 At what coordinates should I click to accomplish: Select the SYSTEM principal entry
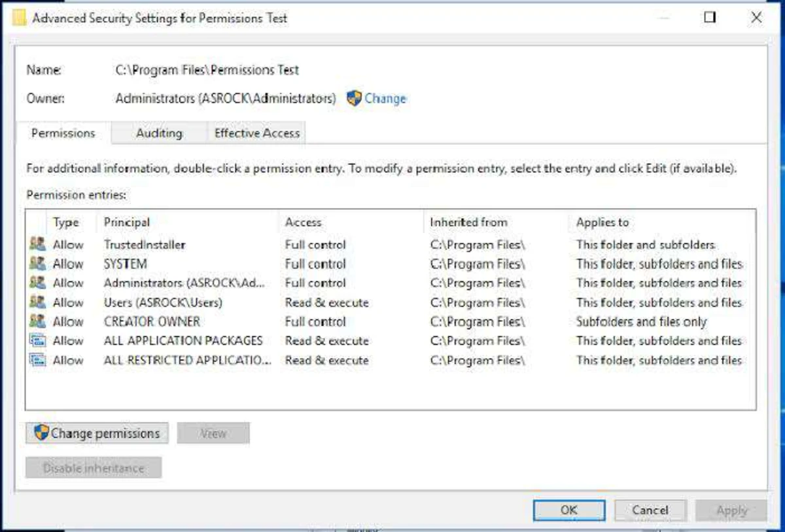click(125, 264)
